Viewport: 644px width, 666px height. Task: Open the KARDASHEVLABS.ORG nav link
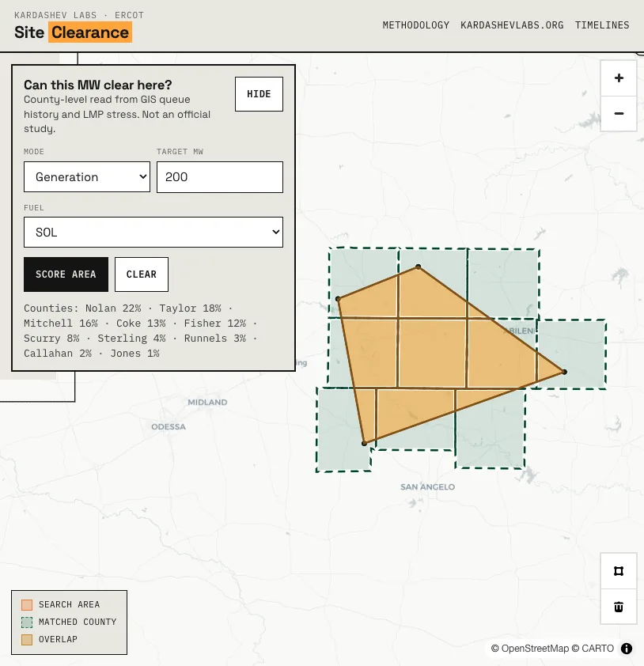pyautogui.click(x=512, y=25)
